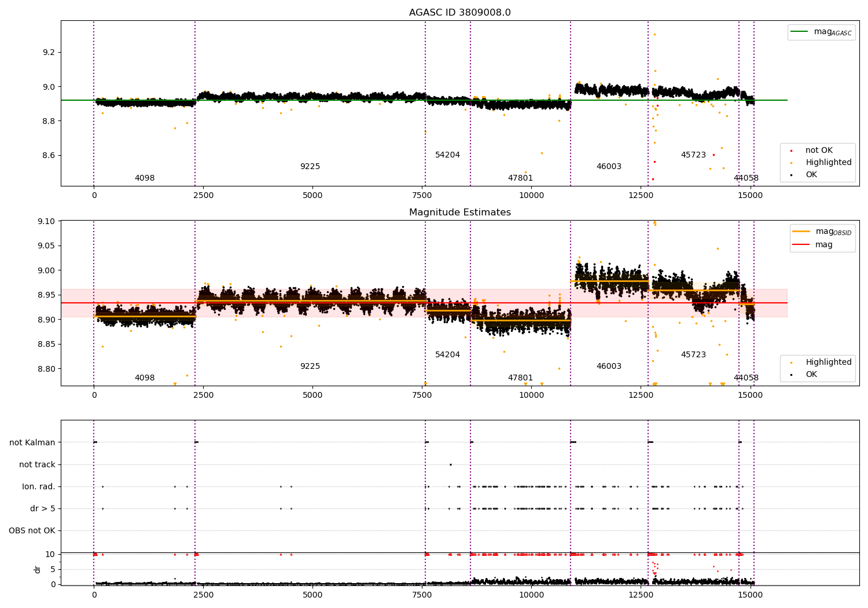This screenshot has height=608, width=868.
Task: Click the 5000 x-tick of the middle plot
Action: (312, 395)
